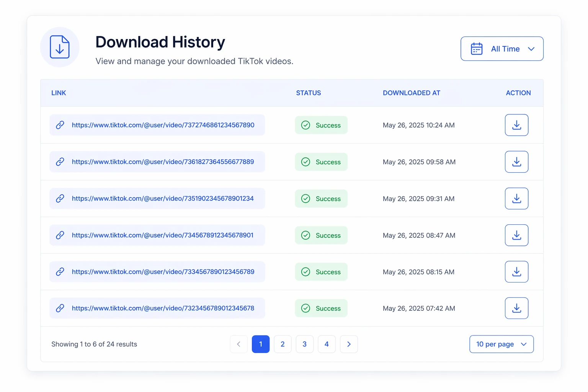Download the video from 09:31 AM
The image size is (588, 392).
pyautogui.click(x=516, y=198)
